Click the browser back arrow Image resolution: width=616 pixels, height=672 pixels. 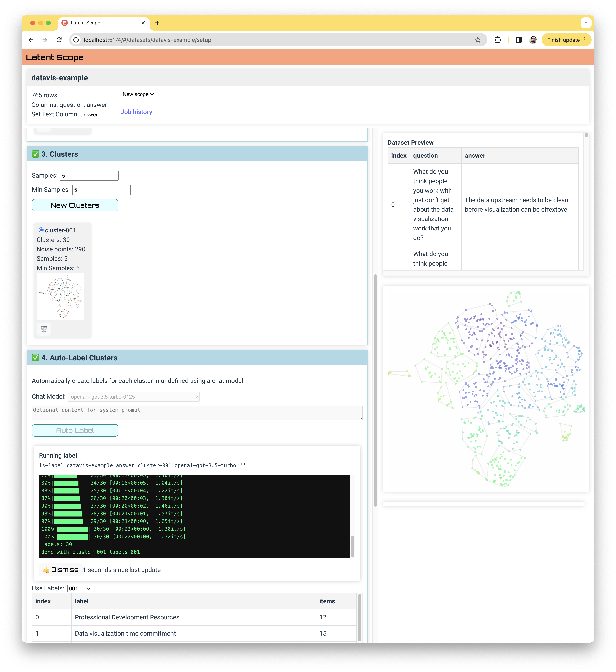(31, 40)
